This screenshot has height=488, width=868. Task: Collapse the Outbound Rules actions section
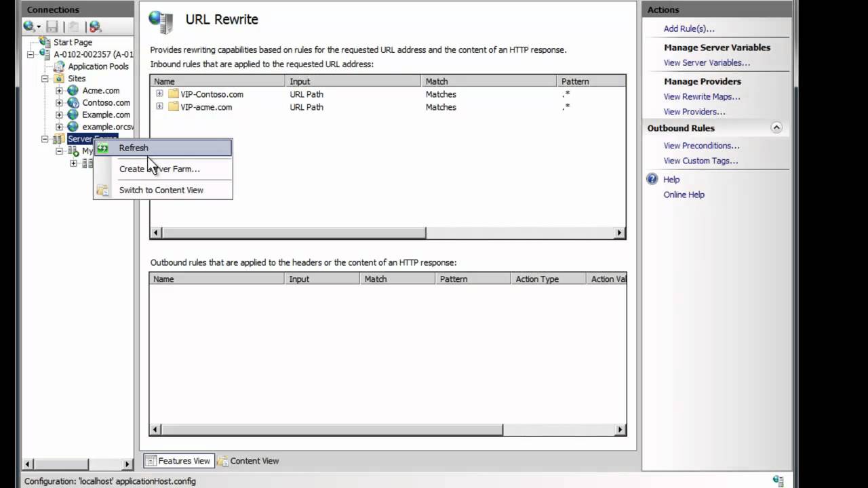coord(776,128)
